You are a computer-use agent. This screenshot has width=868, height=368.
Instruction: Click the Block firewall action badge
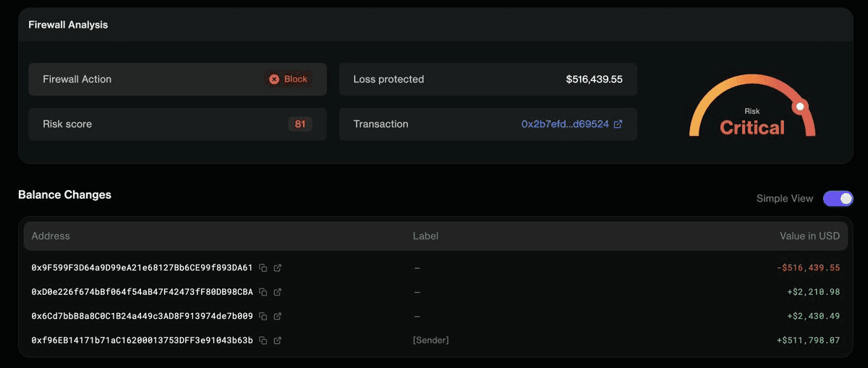pos(289,80)
